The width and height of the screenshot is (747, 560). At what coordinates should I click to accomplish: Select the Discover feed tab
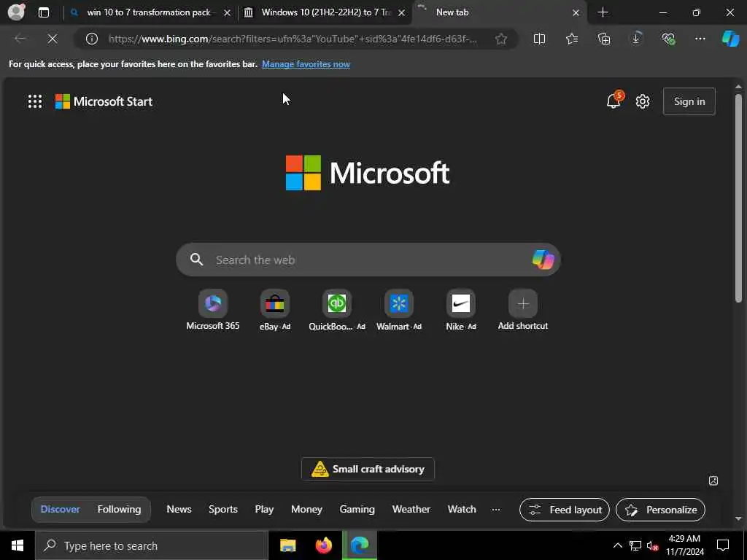click(60, 509)
